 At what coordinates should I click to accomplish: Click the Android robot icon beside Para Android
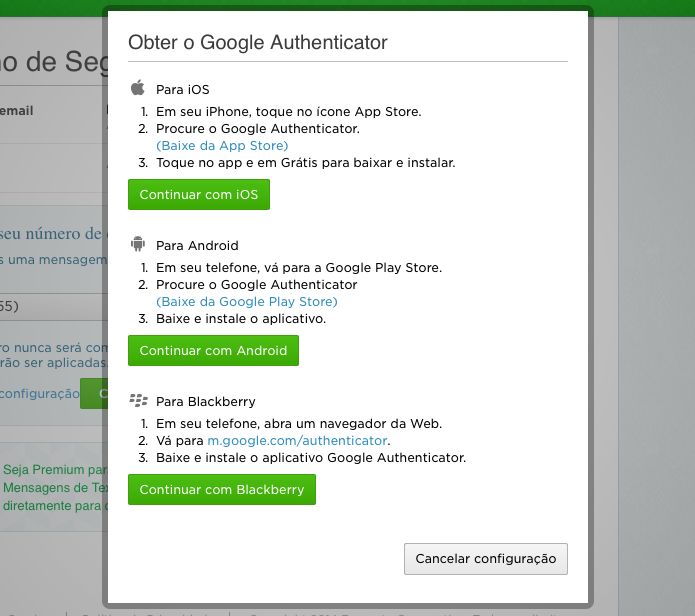pos(138,244)
